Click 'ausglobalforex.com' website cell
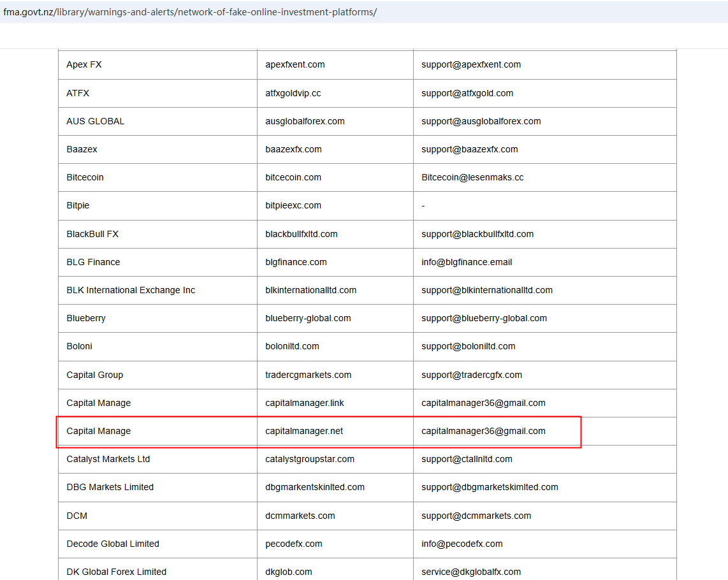728x580 pixels. [335, 121]
